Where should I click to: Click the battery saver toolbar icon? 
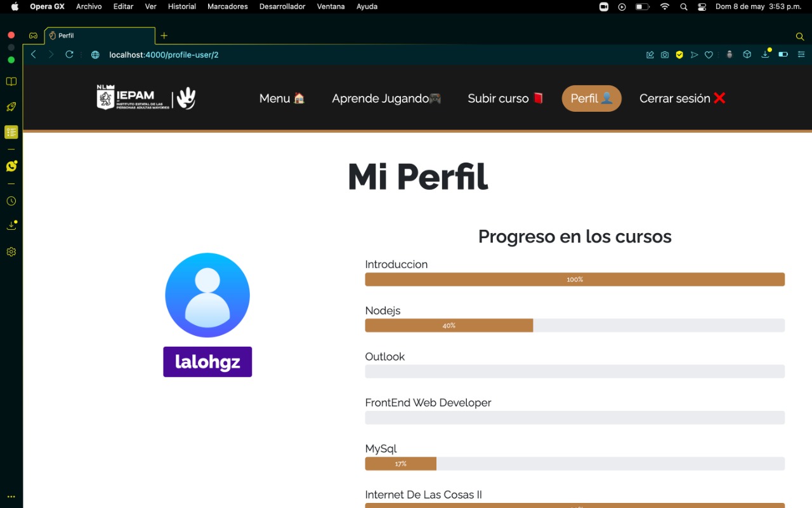(783, 55)
